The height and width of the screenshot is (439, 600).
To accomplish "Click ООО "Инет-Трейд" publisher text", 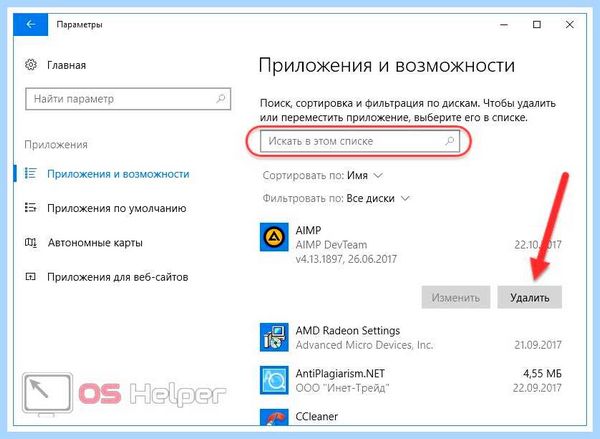I will 342,388.
